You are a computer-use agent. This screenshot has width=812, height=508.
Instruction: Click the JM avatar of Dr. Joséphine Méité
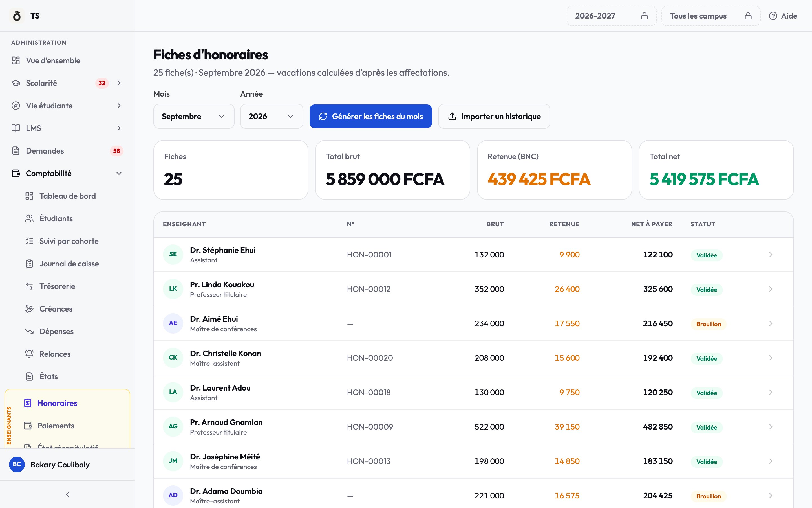173,461
